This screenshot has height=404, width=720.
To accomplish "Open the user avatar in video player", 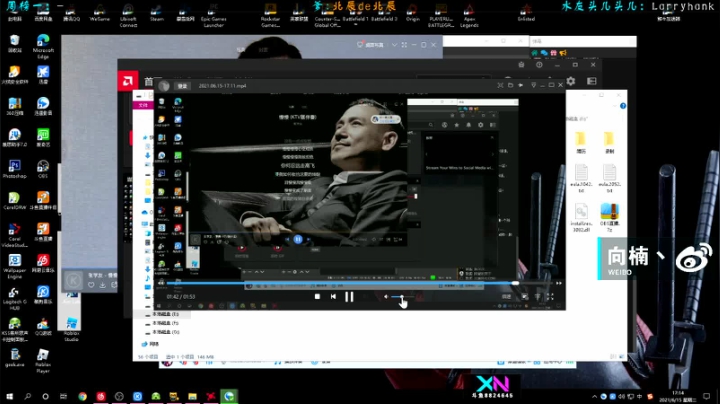I will pyautogui.click(x=164, y=86).
